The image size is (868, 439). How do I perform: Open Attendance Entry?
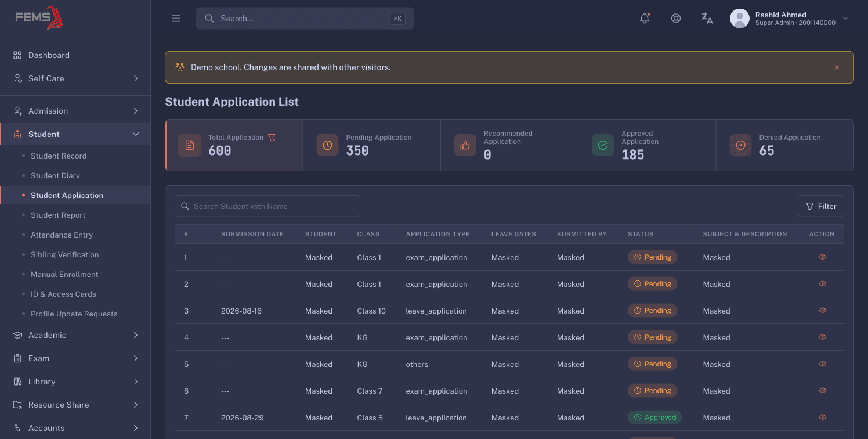click(x=62, y=235)
